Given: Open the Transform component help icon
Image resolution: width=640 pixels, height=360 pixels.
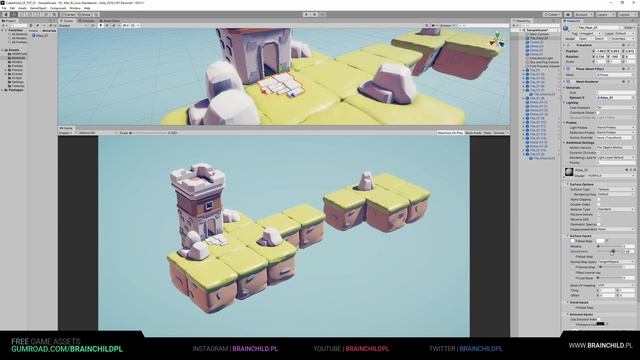Looking at the screenshot, I should [624, 45].
